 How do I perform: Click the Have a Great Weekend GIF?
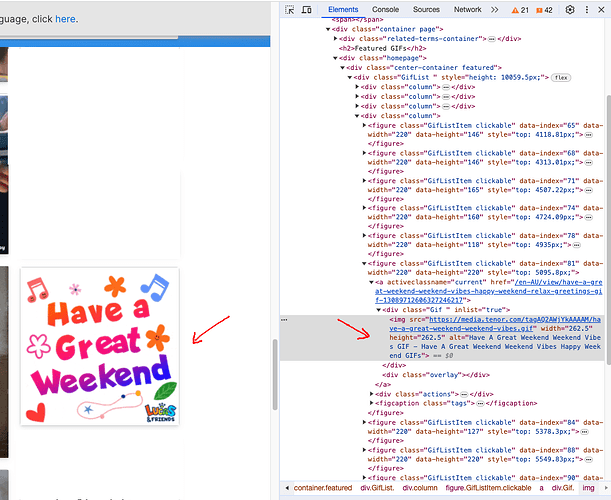[100, 346]
